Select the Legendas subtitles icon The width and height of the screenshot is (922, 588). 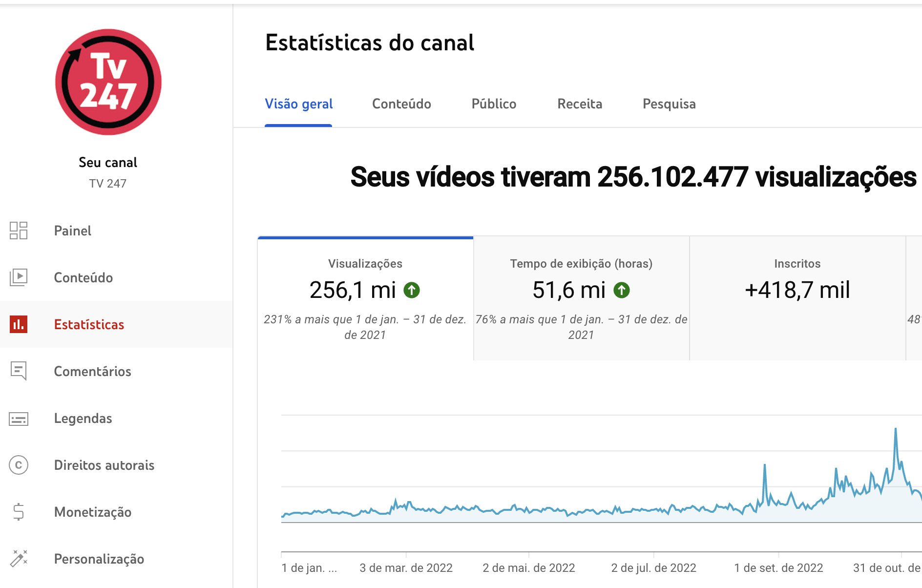19,418
